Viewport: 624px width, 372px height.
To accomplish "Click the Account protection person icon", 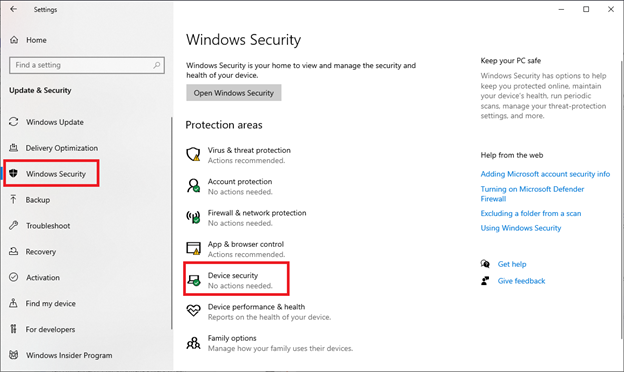I will (x=193, y=185).
